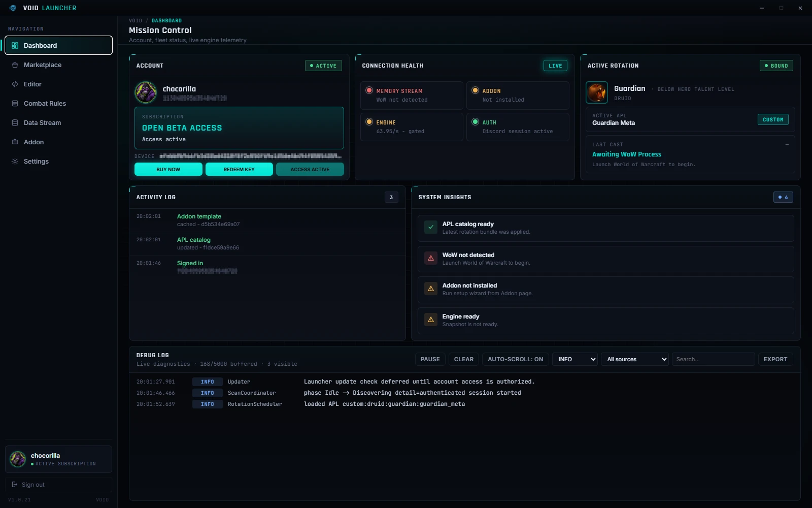Open the INFO log level dropdown

575,359
